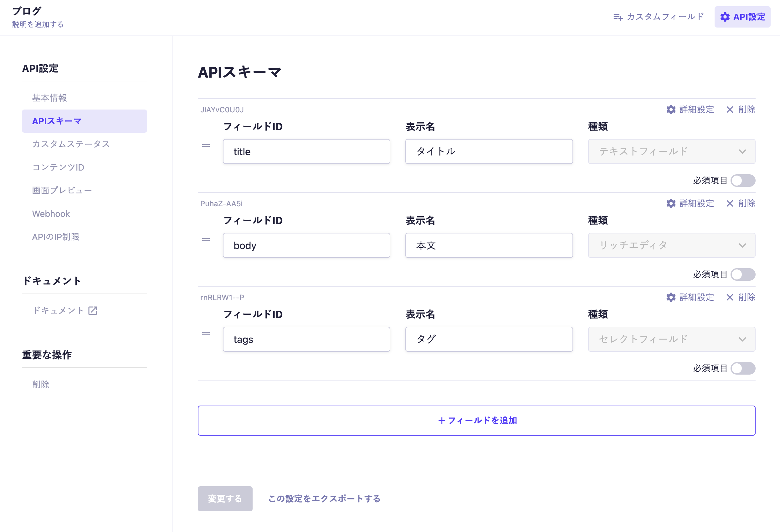This screenshot has width=780, height=532.
Task: Open the セレクトフィールド type dropdown
Action: coord(671,339)
